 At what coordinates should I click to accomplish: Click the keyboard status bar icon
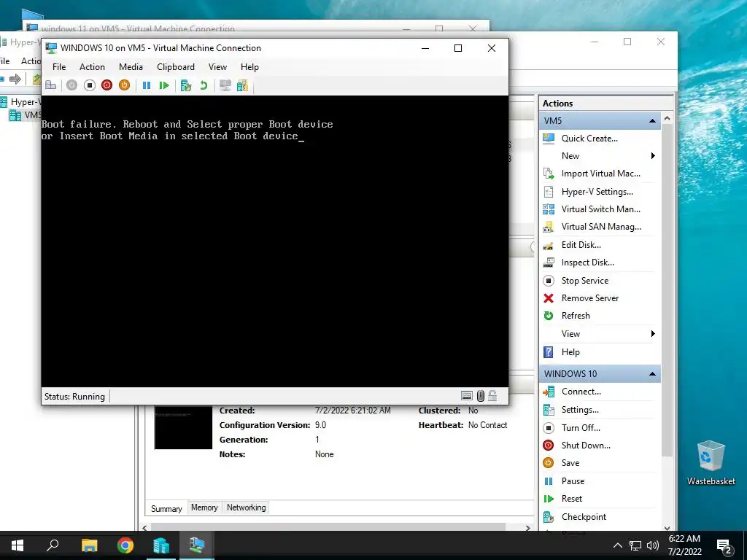tap(467, 396)
